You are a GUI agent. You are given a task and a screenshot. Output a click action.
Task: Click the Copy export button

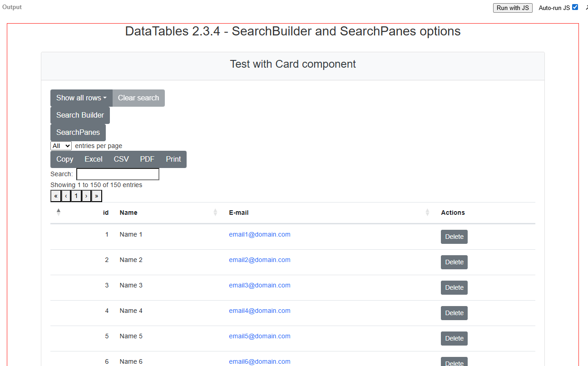pyautogui.click(x=65, y=159)
